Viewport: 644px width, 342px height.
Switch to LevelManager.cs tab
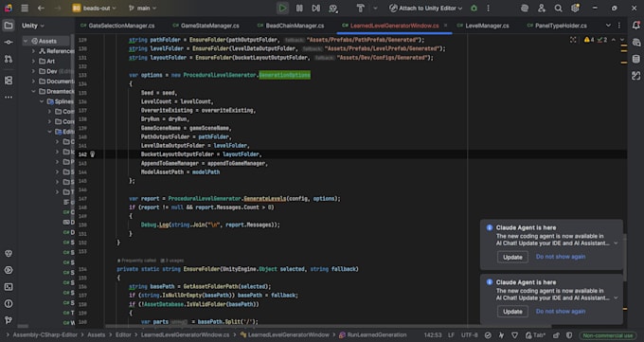point(483,26)
